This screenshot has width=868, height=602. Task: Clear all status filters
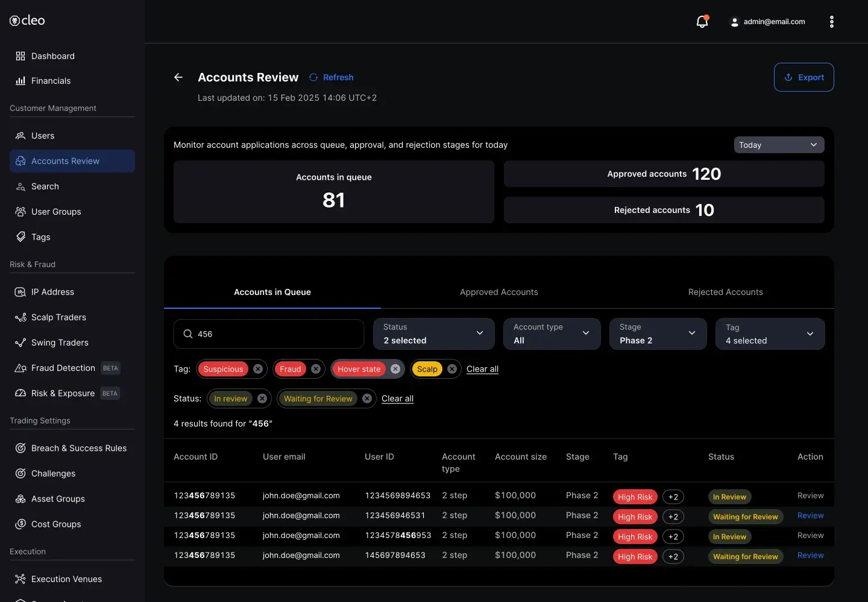click(397, 399)
